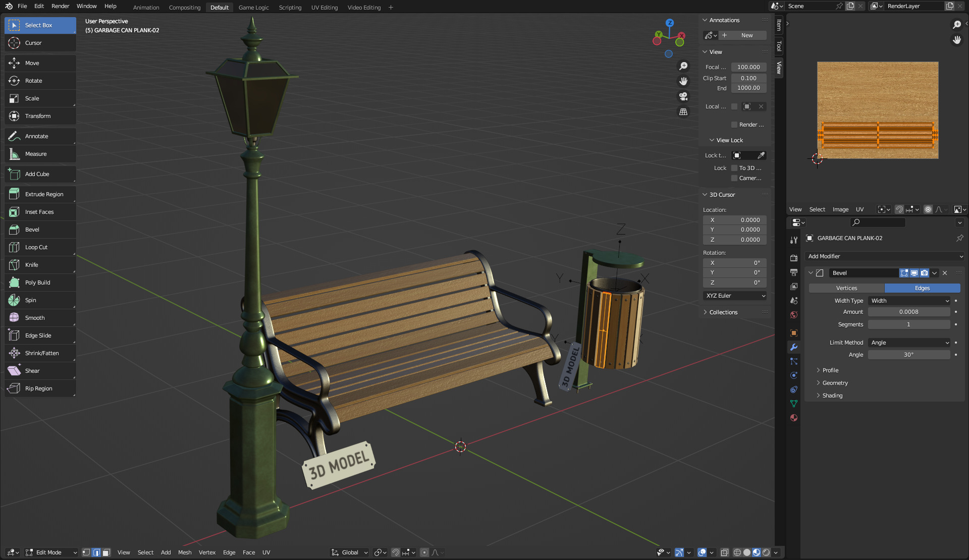The height and width of the screenshot is (560, 969).
Task: Activate the Measure tool
Action: (x=40, y=154)
